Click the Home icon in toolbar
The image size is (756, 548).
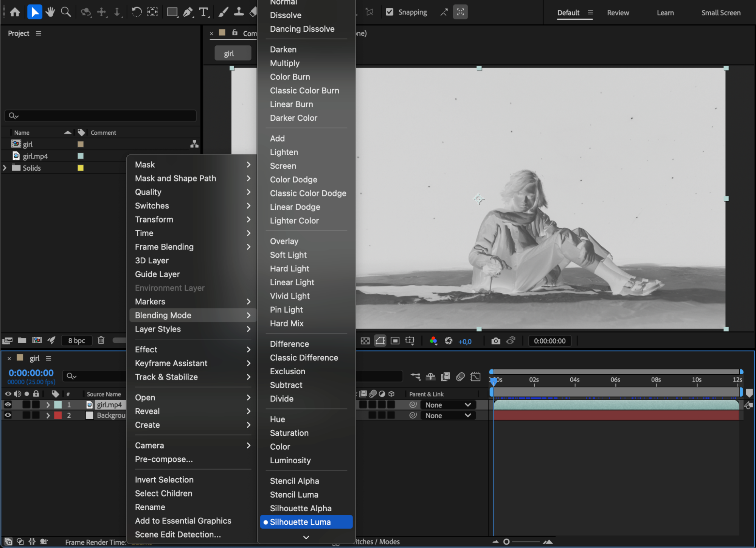(15, 12)
